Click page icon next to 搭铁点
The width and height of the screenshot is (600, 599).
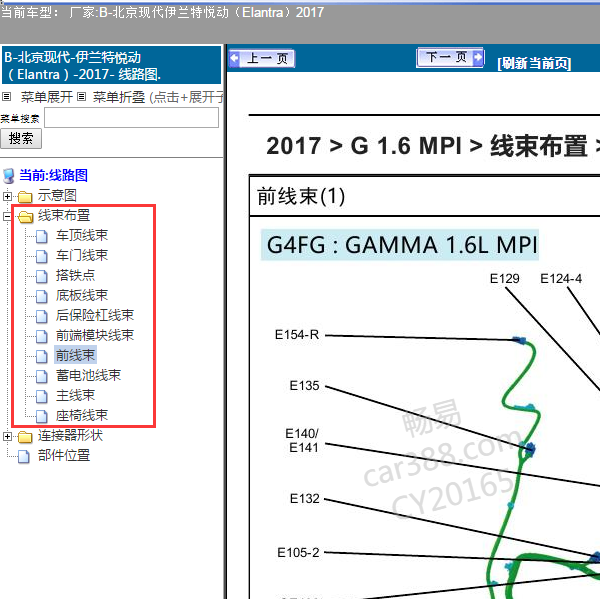[42, 276]
